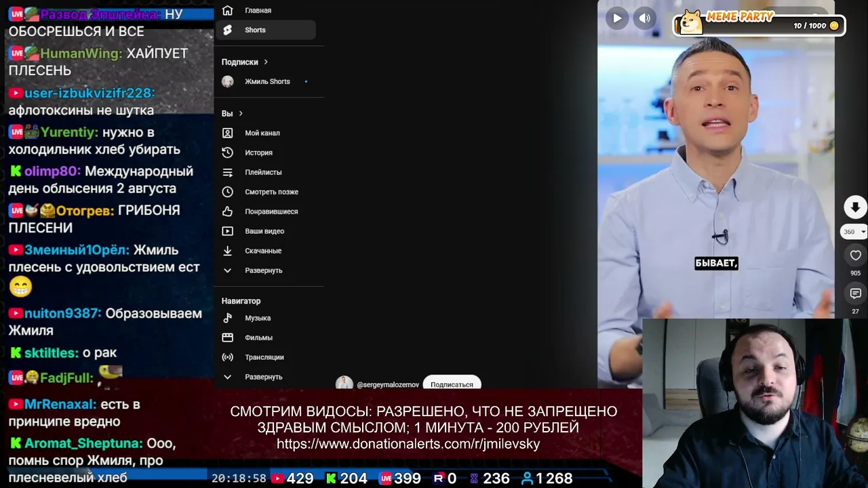Open Скачанные downloads in the sidebar
The width and height of the screenshot is (868, 488).
point(264,251)
